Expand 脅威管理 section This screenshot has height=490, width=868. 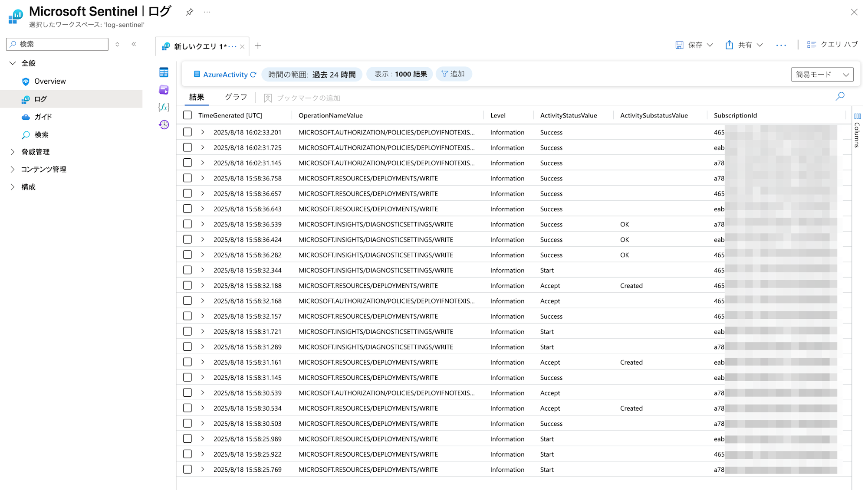pyautogui.click(x=13, y=152)
